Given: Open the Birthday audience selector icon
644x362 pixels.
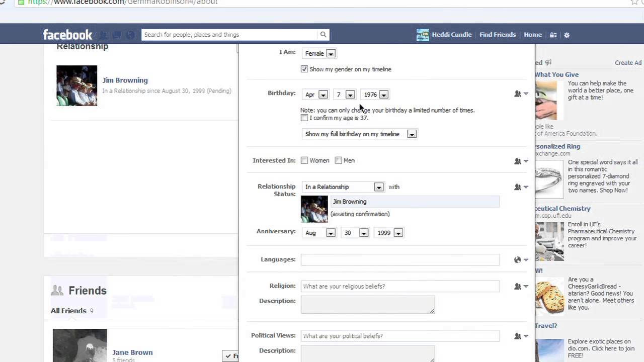Looking at the screenshot, I should (x=521, y=94).
